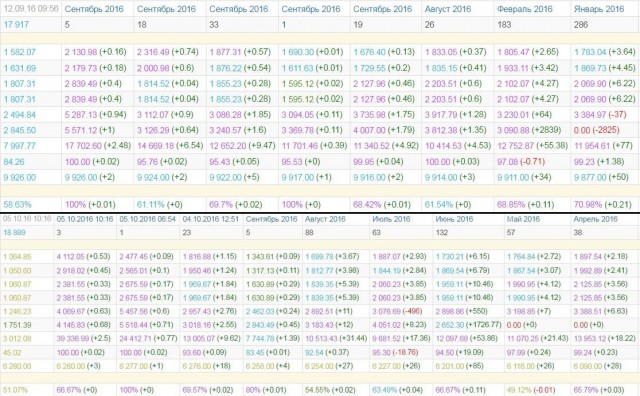Screen dimensions: 640x396
Task: Click the '2 652.30 (+1726.77)' cell
Action: coord(468,325)
